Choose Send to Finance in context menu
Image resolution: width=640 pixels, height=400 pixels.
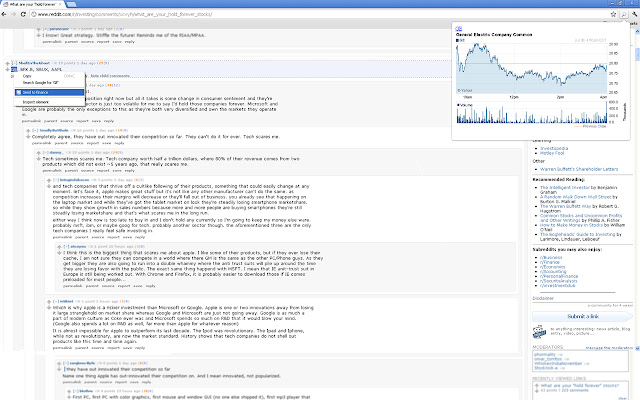(x=49, y=92)
